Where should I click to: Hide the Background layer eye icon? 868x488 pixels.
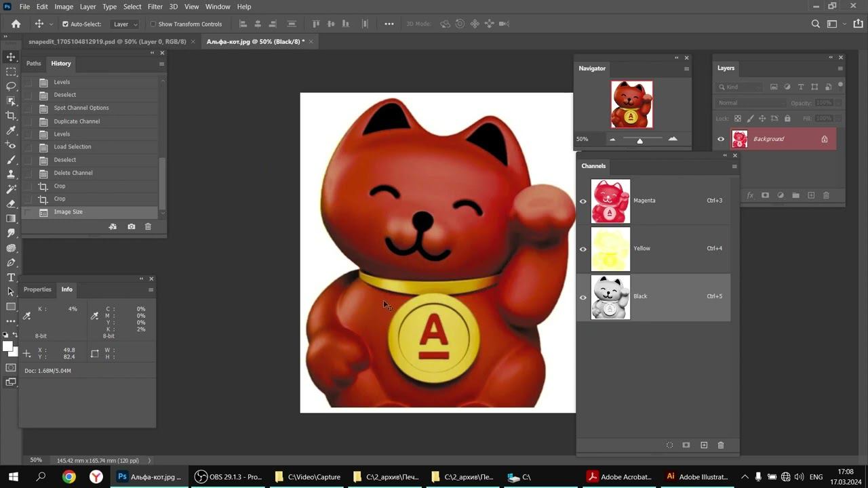click(x=721, y=139)
